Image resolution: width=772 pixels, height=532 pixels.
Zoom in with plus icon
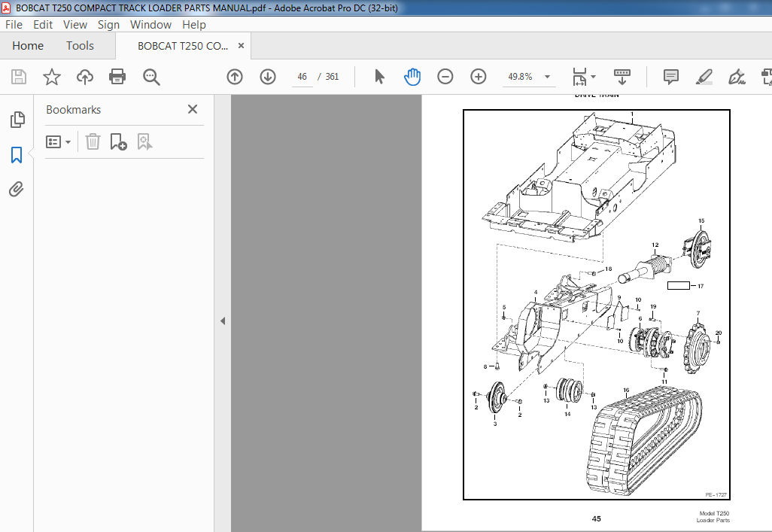[x=478, y=77]
